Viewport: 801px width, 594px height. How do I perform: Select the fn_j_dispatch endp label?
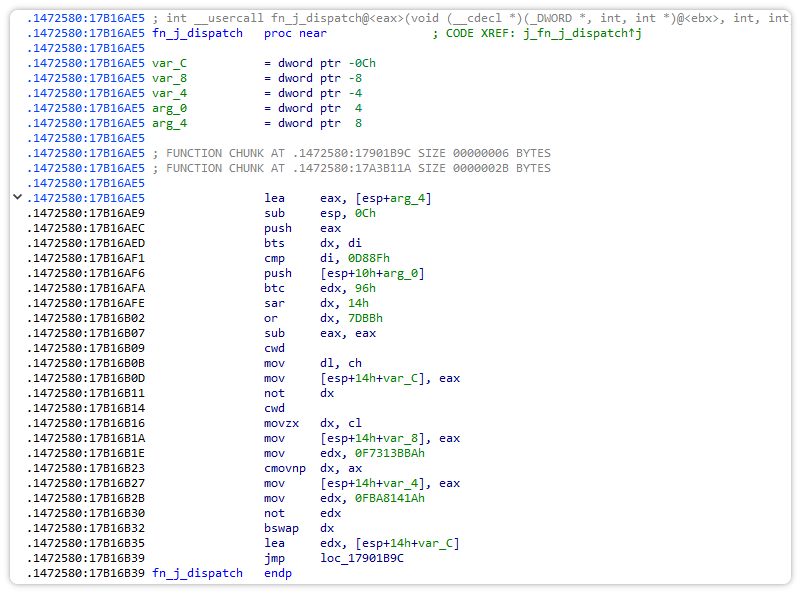click(197, 573)
